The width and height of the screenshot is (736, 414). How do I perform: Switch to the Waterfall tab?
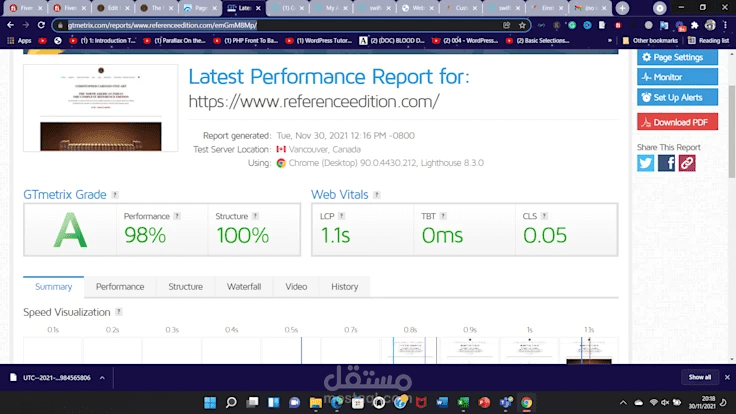click(244, 287)
